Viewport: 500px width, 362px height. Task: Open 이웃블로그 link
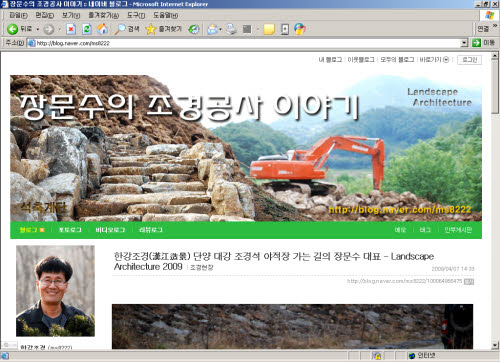[x=361, y=60]
